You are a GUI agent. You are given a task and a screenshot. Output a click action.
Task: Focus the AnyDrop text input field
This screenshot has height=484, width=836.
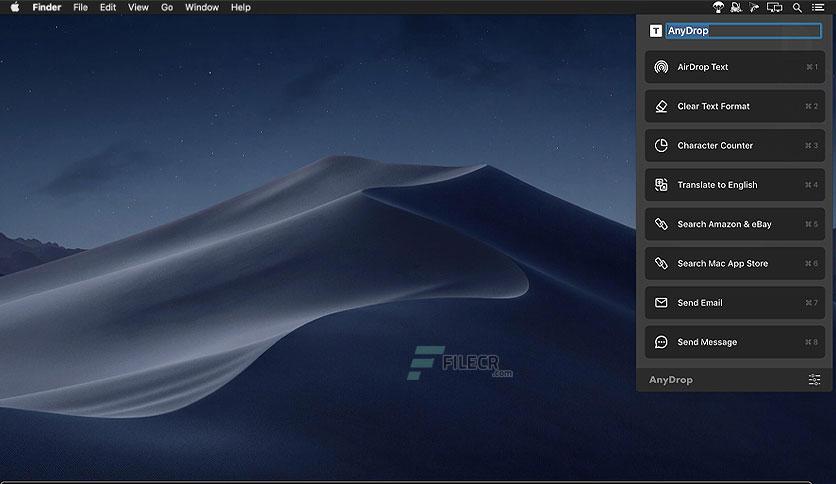743,31
